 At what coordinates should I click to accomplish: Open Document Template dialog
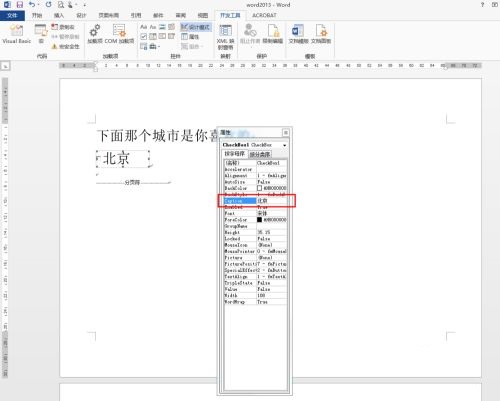[298, 34]
